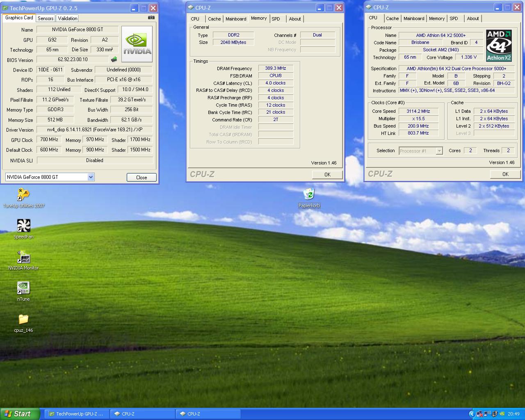525x420 pixels.
Task: Open the graphics card selector dropdown in GPU-Z
Action: coord(91,177)
